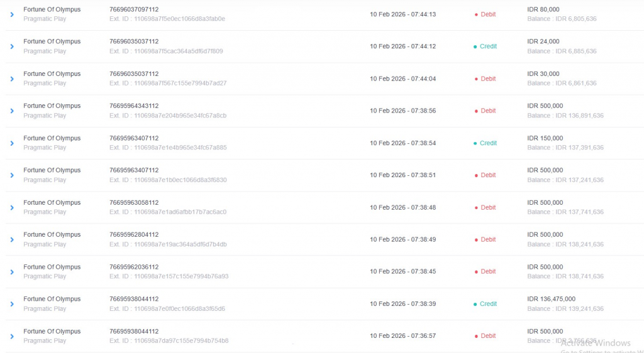The width and height of the screenshot is (644, 353).
Task: Expand the 07:36:57 debit row chevron
Action: tap(12, 336)
